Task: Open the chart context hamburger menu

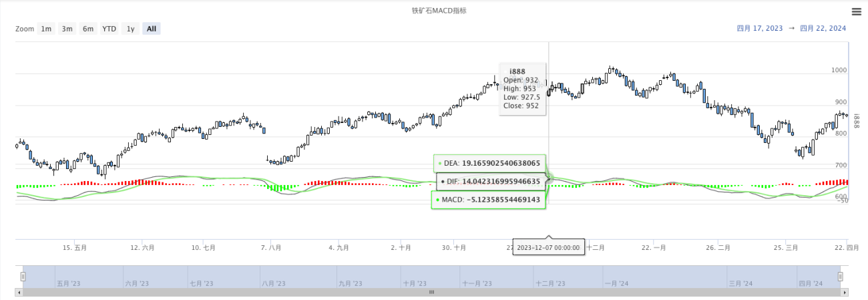Action: (x=856, y=11)
